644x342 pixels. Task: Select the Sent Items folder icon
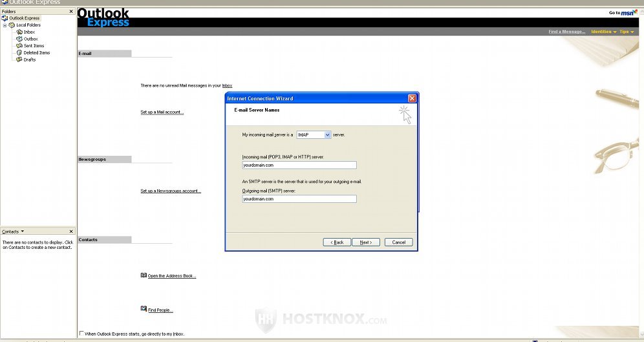pyautogui.click(x=19, y=45)
